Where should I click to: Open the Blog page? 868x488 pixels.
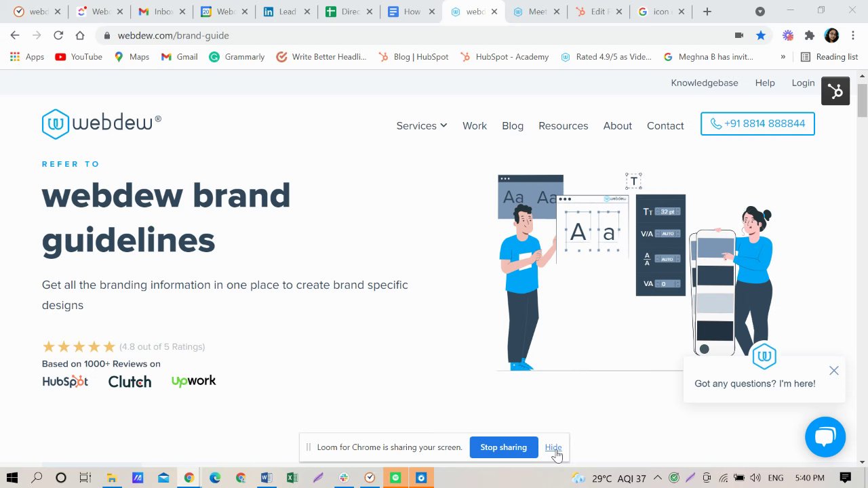[513, 125]
